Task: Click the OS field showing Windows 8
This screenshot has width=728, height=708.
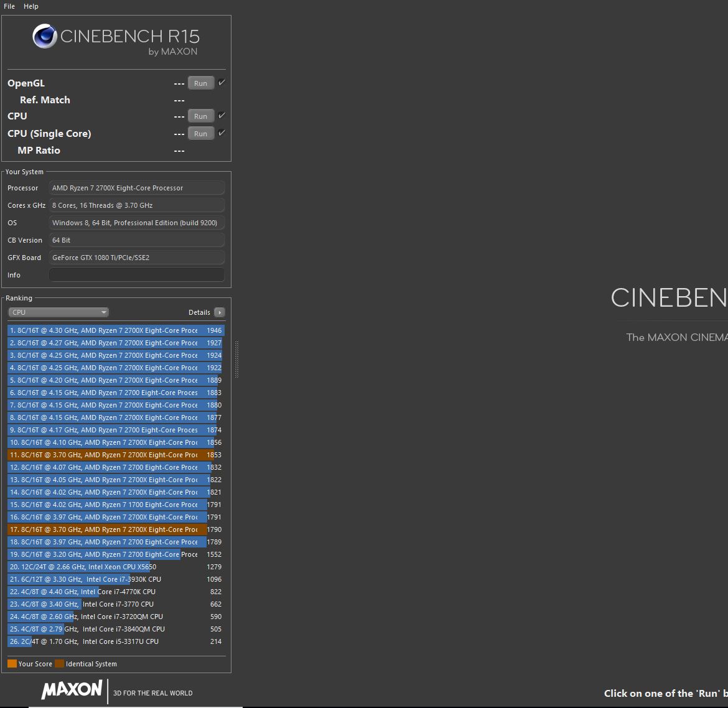Action: (136, 223)
